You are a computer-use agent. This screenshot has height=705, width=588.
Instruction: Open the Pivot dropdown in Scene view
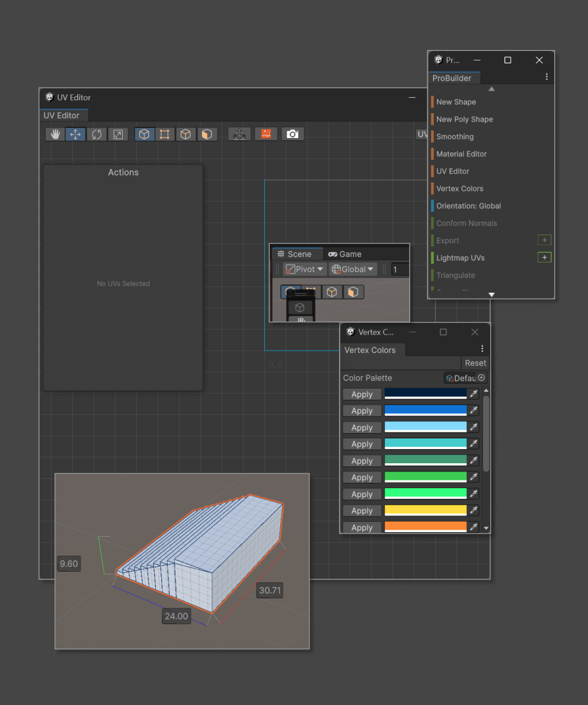(x=305, y=270)
